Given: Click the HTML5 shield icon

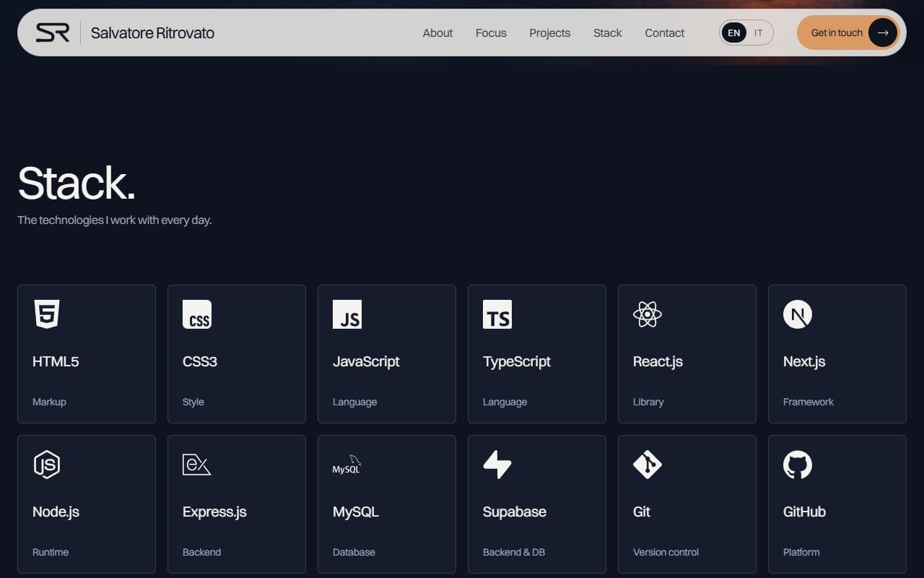Looking at the screenshot, I should 47,314.
